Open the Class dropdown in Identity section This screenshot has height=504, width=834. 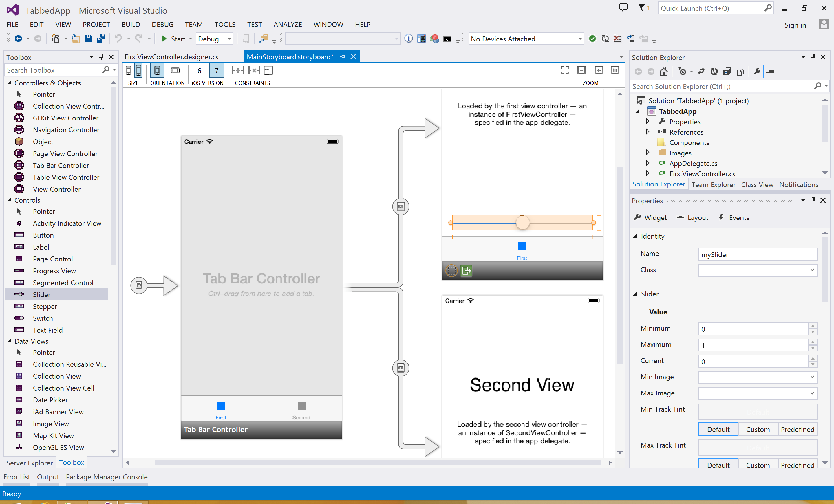[x=813, y=270]
